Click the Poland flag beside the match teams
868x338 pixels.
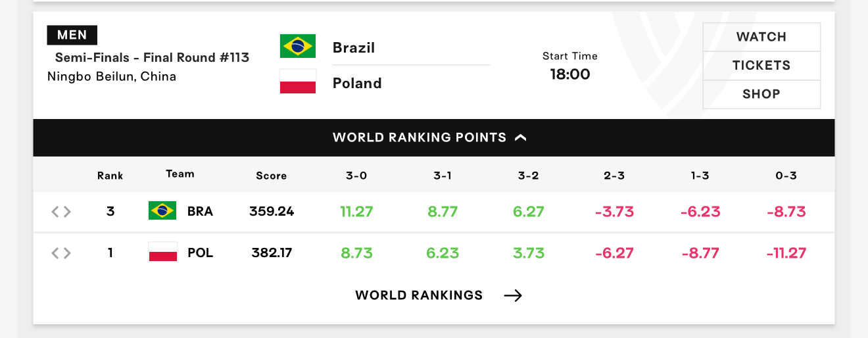click(x=297, y=82)
